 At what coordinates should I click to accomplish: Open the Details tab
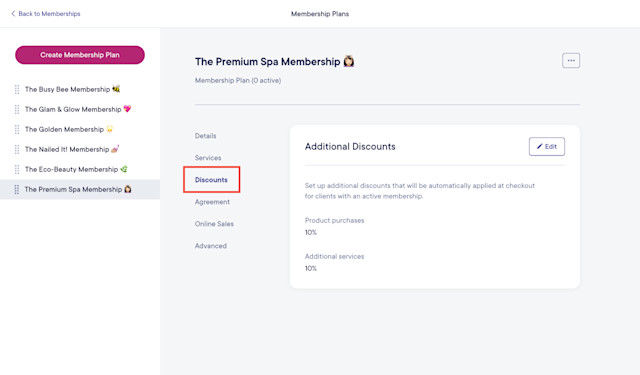coord(205,136)
